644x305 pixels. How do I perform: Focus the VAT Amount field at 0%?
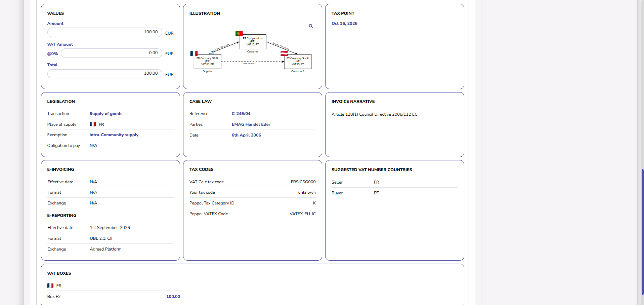[x=111, y=53]
